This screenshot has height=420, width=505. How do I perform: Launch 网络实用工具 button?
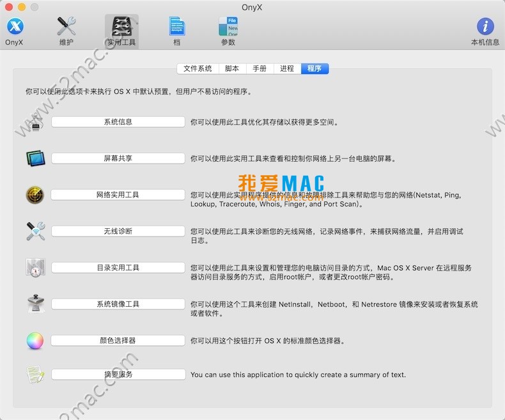118,195
